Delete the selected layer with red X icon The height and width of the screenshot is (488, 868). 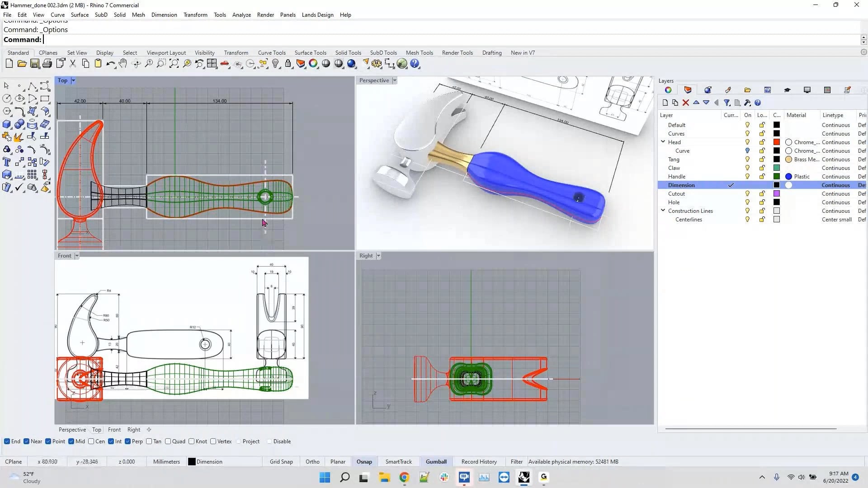pos(686,103)
